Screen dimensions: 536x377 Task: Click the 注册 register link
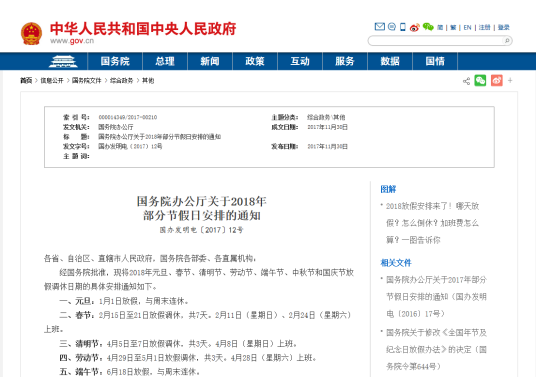484,27
